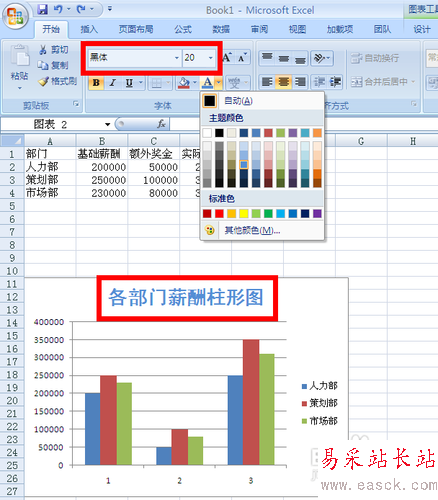
Task: Align text left
Action: pos(267,82)
